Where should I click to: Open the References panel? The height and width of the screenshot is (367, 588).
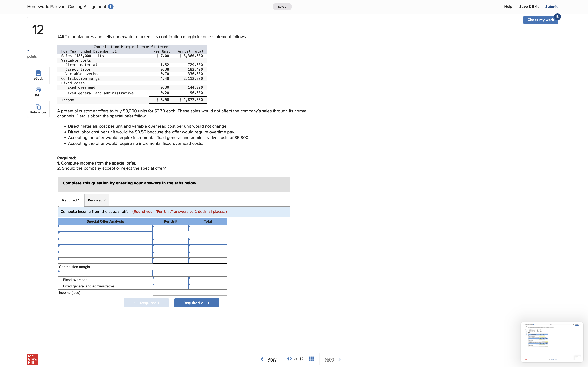pos(38,109)
